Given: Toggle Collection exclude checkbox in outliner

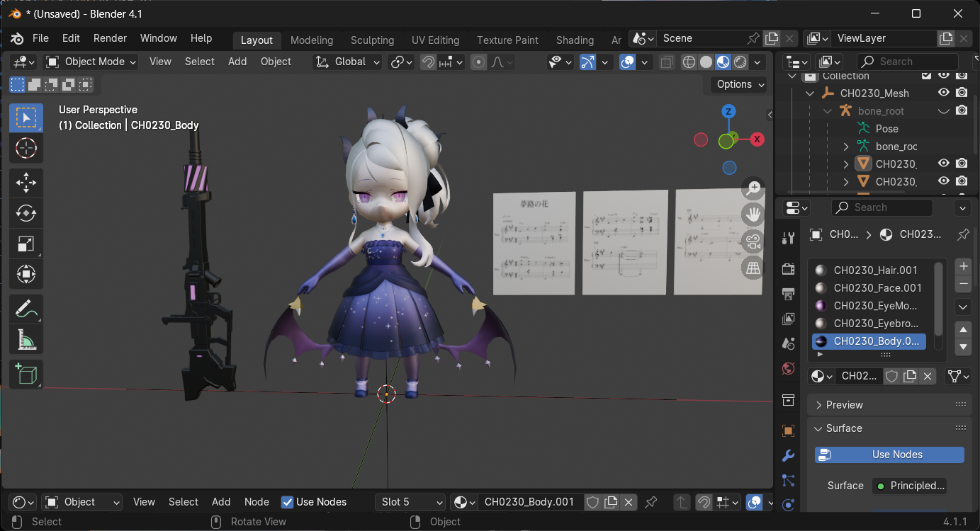Looking at the screenshot, I should tap(926, 75).
